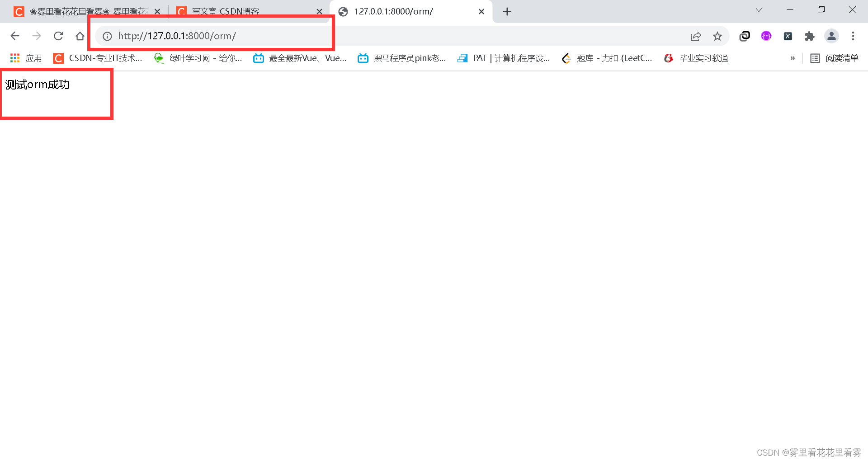Open a new tab with plus button
This screenshot has width=868, height=461.
(507, 12)
